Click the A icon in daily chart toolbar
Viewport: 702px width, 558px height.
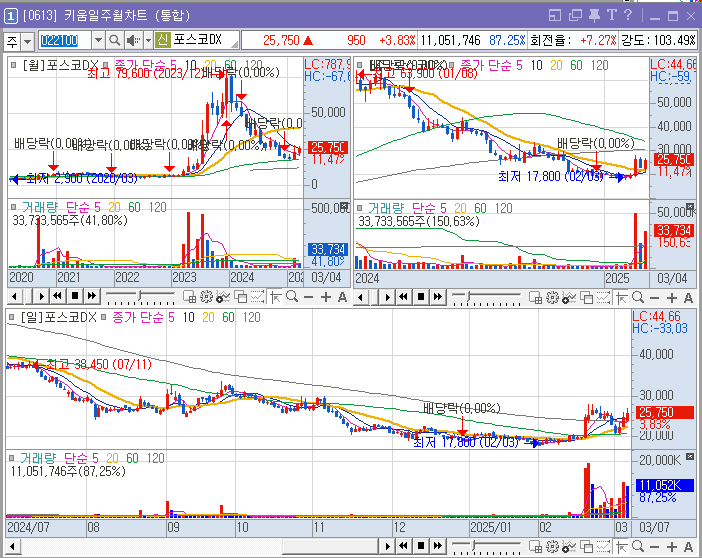click(x=688, y=546)
